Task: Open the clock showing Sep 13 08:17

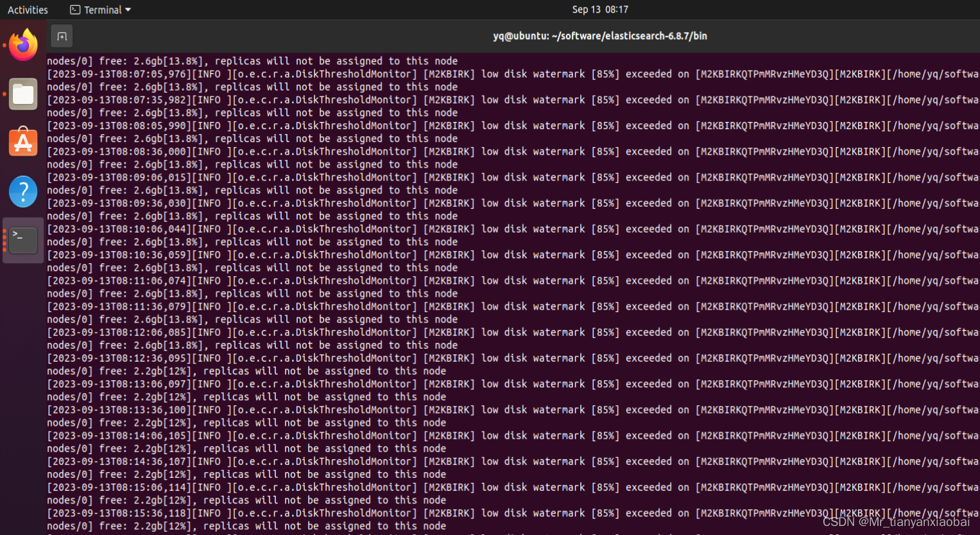Action: (600, 10)
